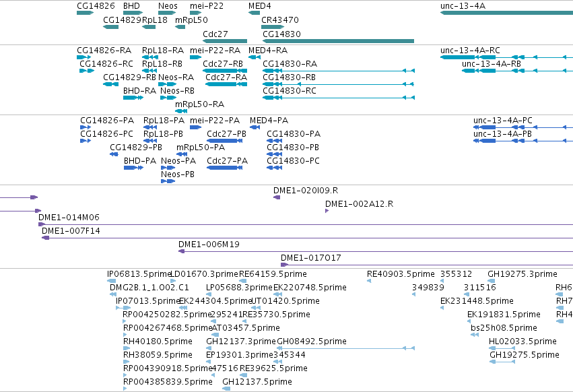Viewport: 573px width, 392px height.
Task: Click the CG14829 gene label
Action: [x=122, y=20]
